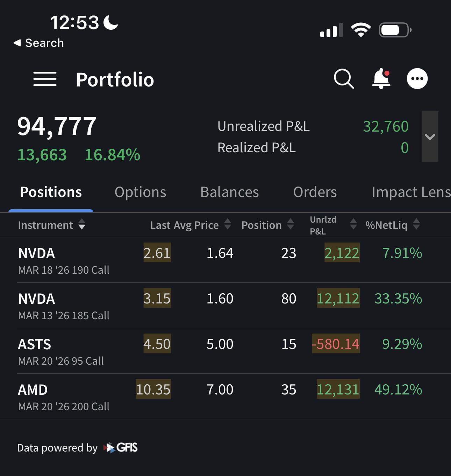
Task: Open ASTS MAR 20 '26 95 Call position
Action: pyautogui.click(x=61, y=351)
